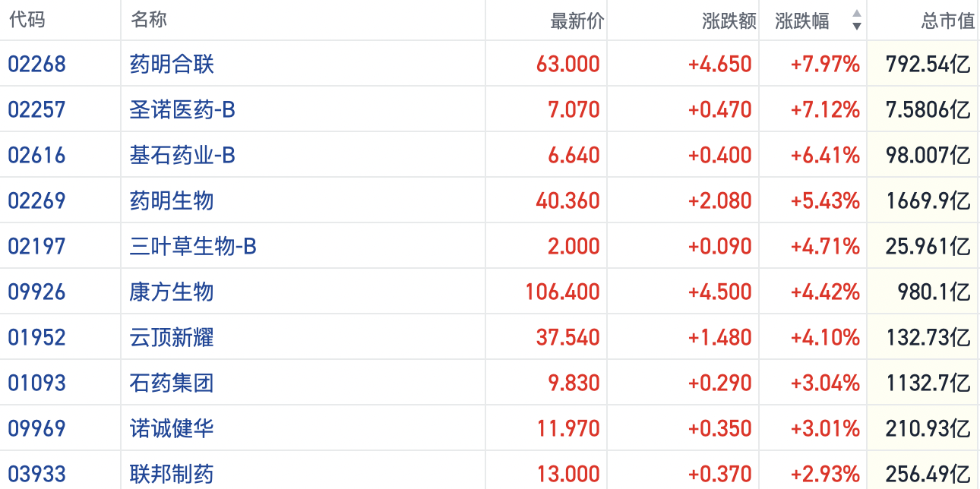Select the 三叶草生物-B stock name
This screenshot has width=980, height=489.
(193, 246)
